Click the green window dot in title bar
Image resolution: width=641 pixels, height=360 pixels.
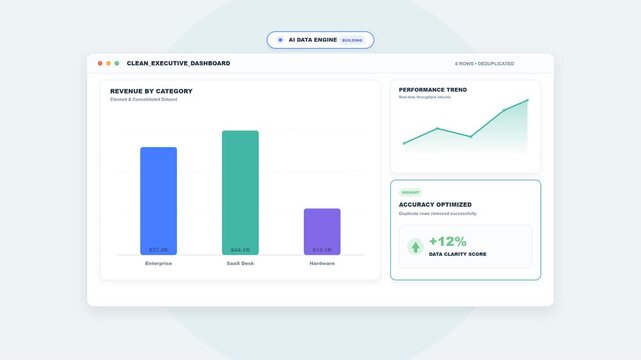(x=117, y=63)
